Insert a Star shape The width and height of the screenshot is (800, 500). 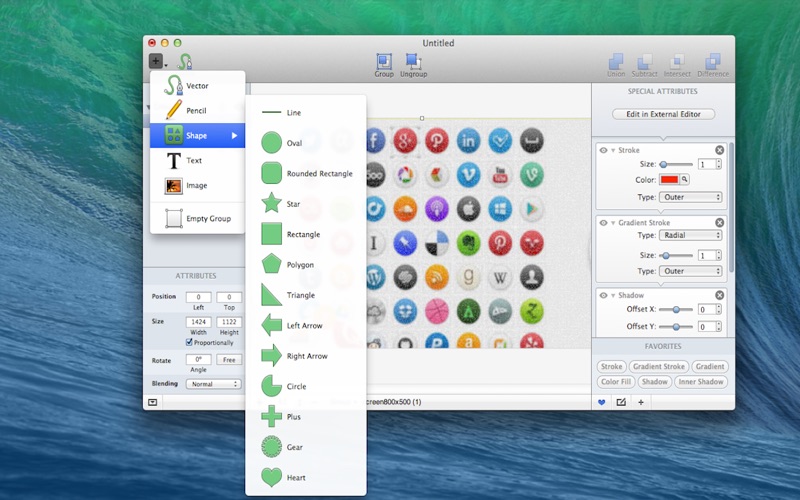click(306, 204)
